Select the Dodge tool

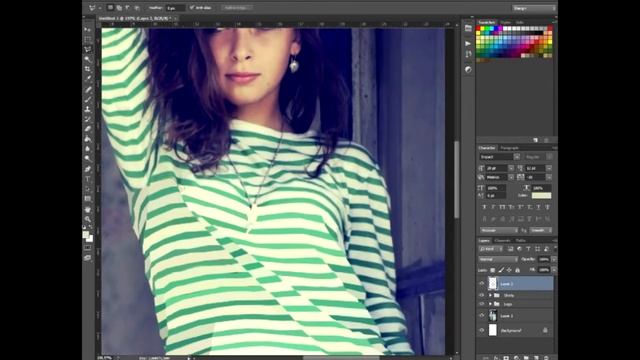tap(88, 159)
